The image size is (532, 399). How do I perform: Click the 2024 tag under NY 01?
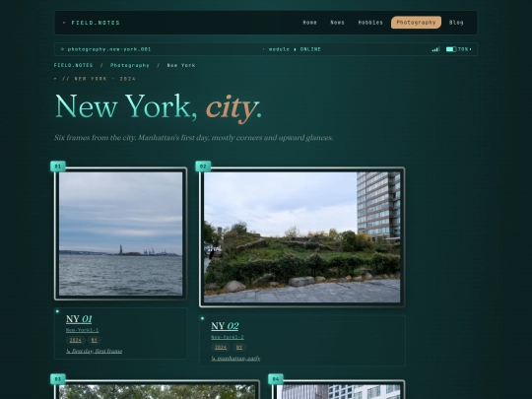75,340
